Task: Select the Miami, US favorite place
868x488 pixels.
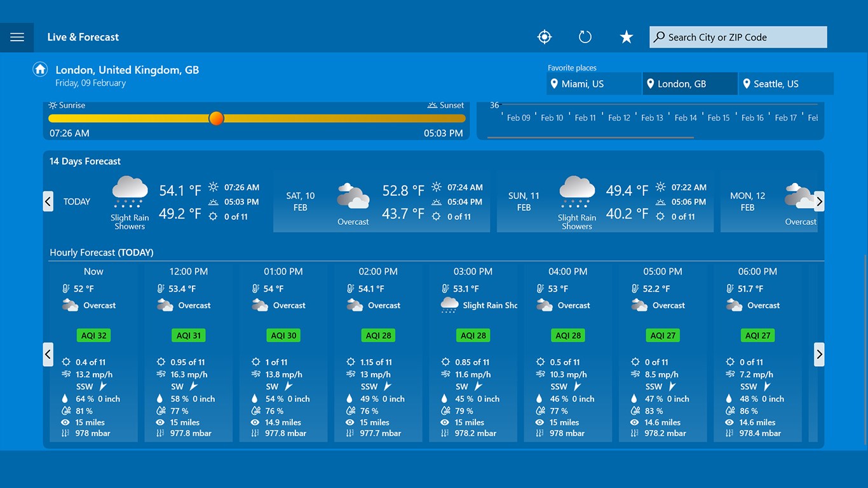Action: pos(593,83)
